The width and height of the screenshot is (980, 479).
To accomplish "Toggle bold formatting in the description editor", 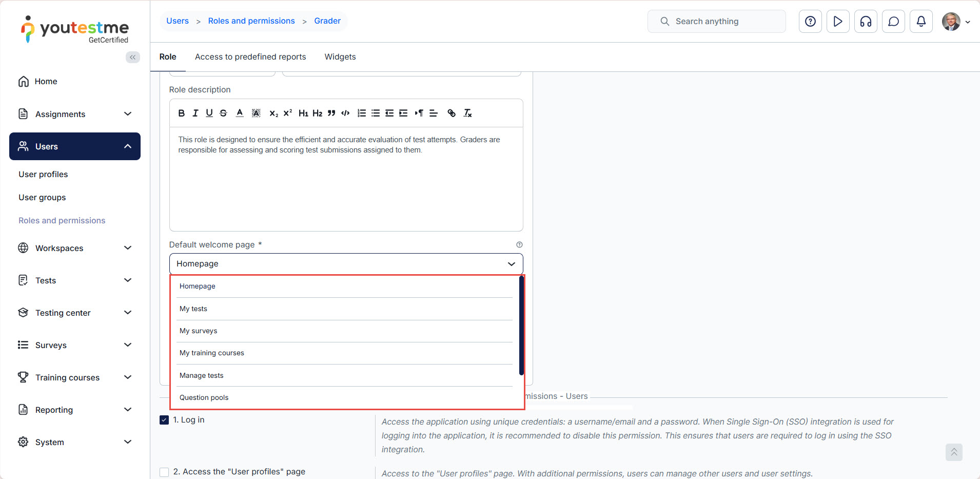I will pos(181,113).
